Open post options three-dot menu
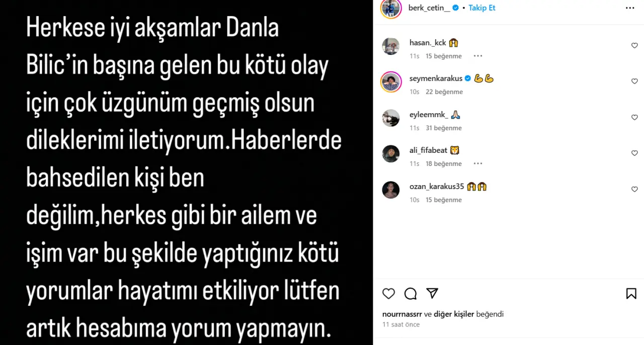Viewport: 644px width, 345px height. click(630, 8)
